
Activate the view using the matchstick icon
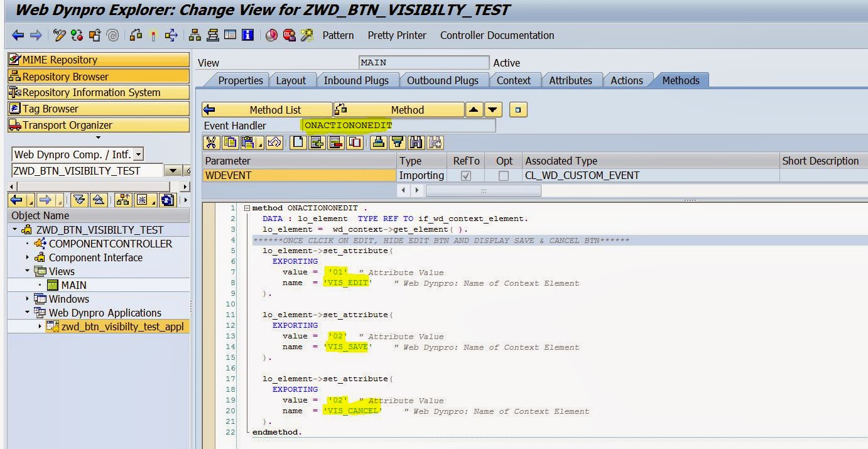[153, 35]
